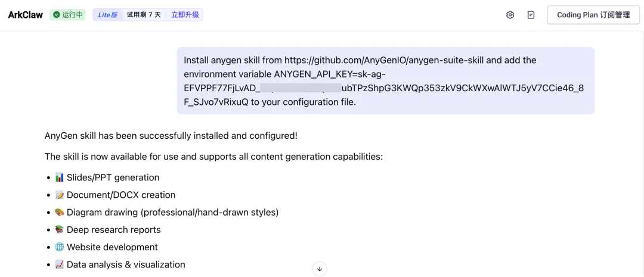The width and height of the screenshot is (644, 277).
Task: Click the chart emoji beside Data analysis
Action: click(x=59, y=264)
